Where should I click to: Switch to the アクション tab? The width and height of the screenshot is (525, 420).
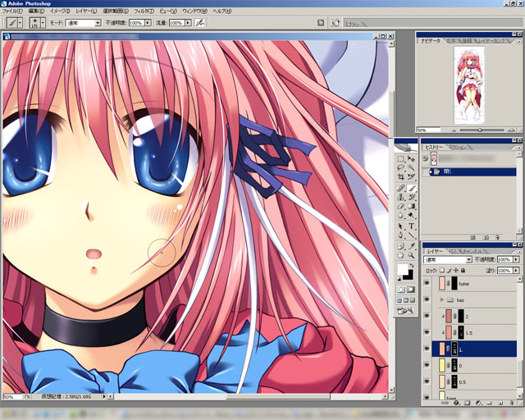(x=457, y=148)
